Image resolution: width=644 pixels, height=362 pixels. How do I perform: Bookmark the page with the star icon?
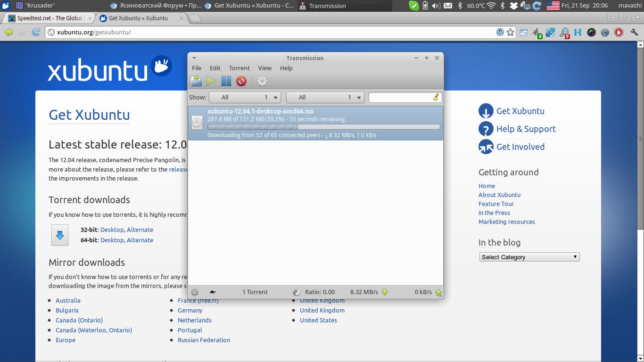tap(510, 33)
